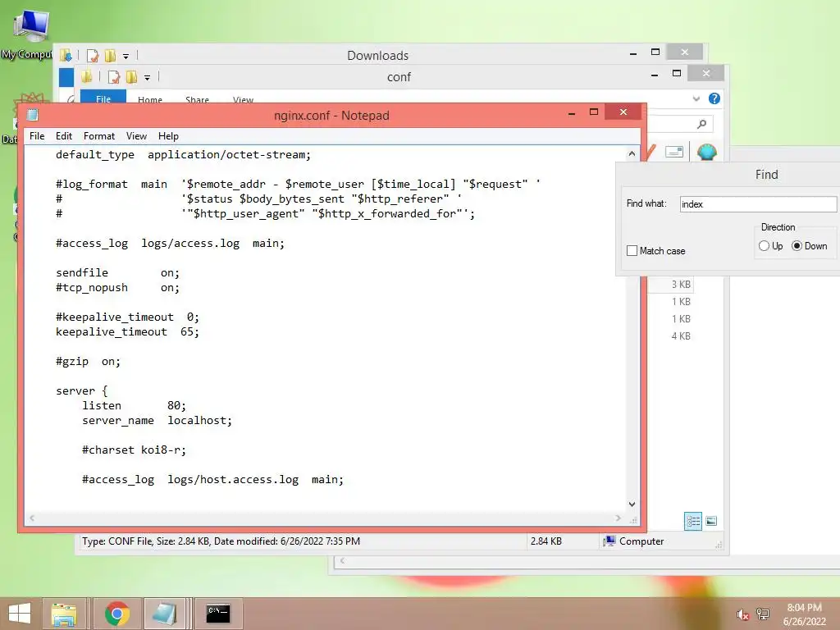Viewport: 840px width, 630px height.
Task: Click the Properties icon in conf quick access toolbar
Action: point(113,77)
